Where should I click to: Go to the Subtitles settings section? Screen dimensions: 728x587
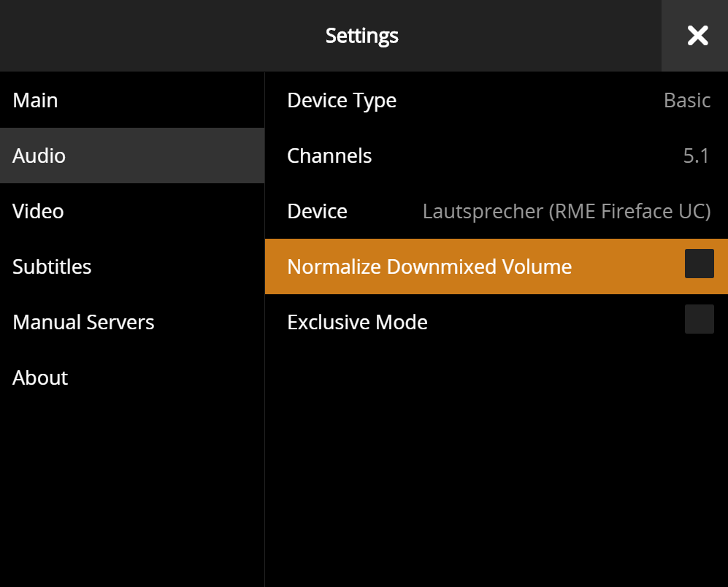coord(52,266)
